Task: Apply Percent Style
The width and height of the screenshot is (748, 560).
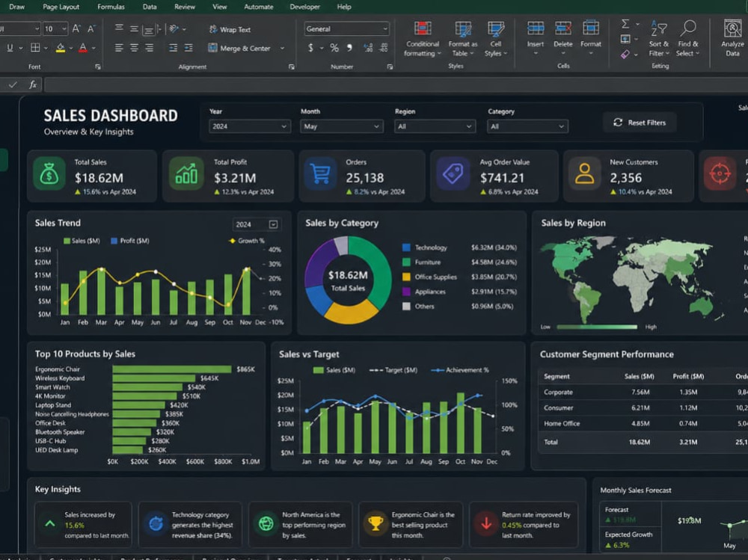Action: pyautogui.click(x=334, y=48)
